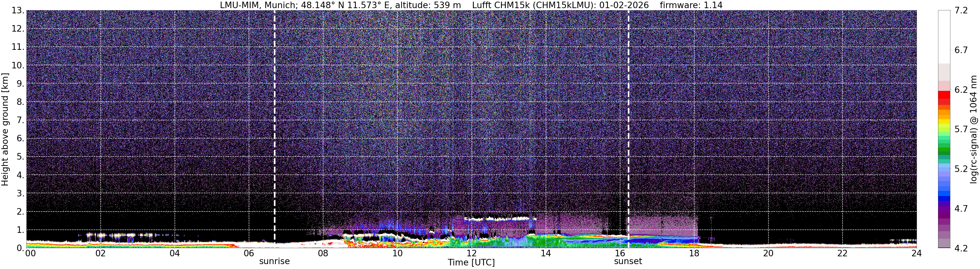Click the height axis tick 7.

(x=20, y=120)
